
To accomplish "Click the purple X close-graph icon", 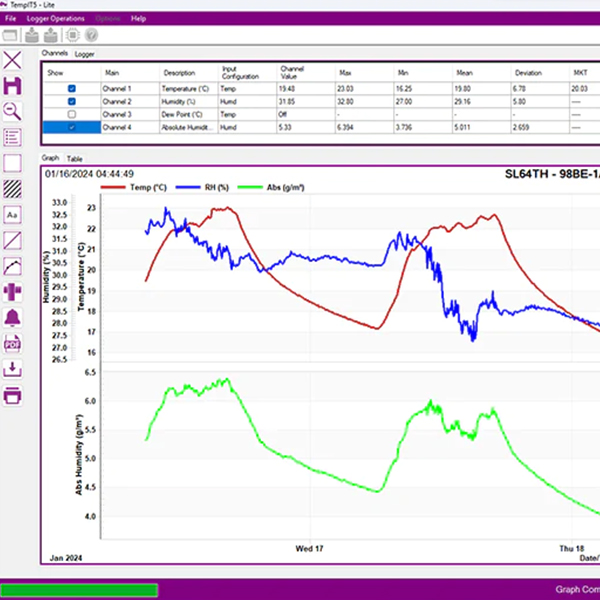I will click(13, 60).
